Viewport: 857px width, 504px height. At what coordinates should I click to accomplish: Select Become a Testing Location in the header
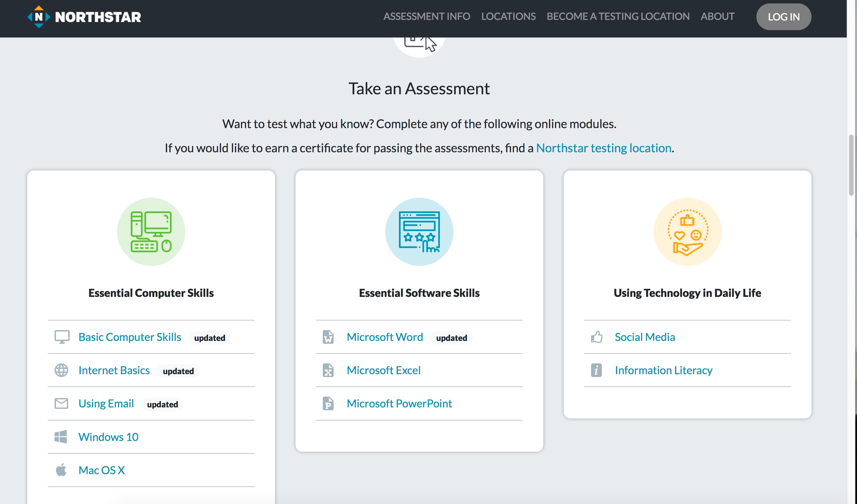tap(618, 16)
